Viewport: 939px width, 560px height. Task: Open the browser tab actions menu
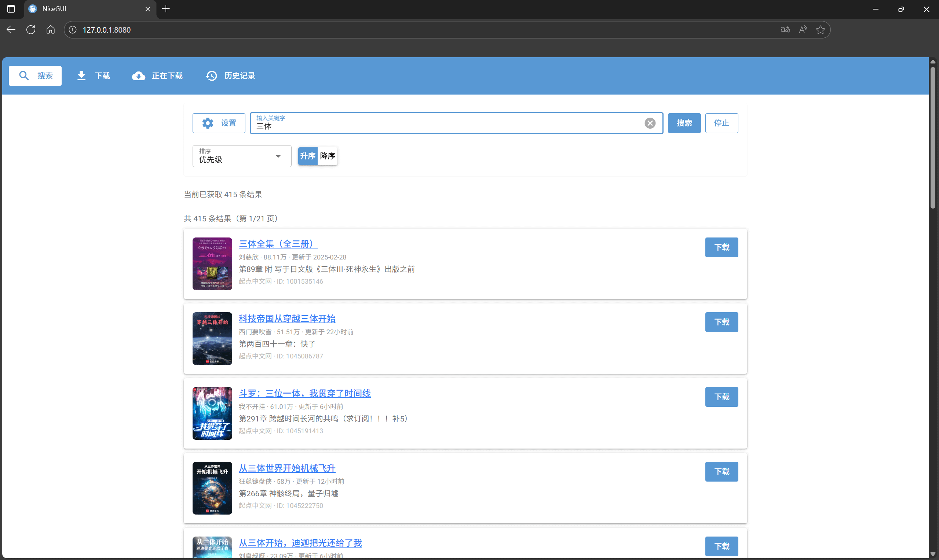point(11,9)
